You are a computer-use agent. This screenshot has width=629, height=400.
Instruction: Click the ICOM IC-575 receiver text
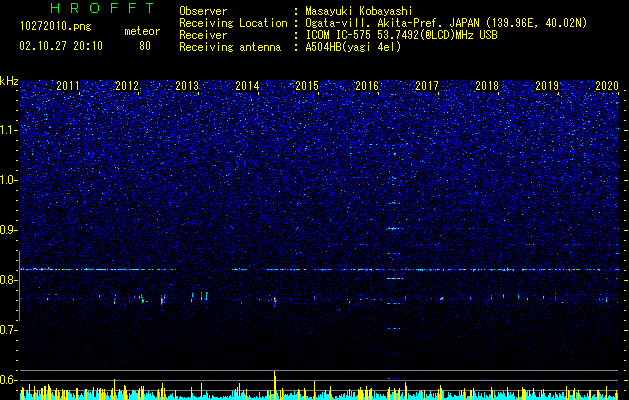coord(401,35)
